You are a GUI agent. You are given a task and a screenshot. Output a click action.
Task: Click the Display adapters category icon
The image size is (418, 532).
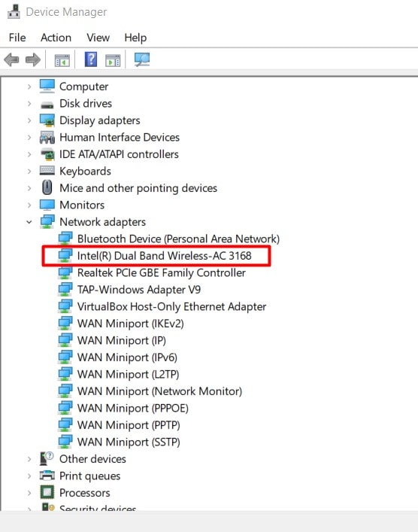pyautogui.click(x=47, y=120)
